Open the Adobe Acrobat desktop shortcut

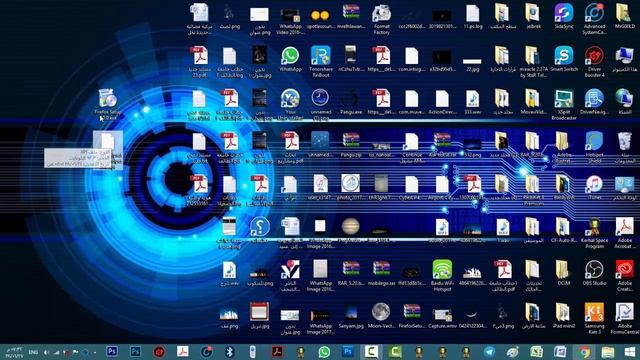coord(624,233)
